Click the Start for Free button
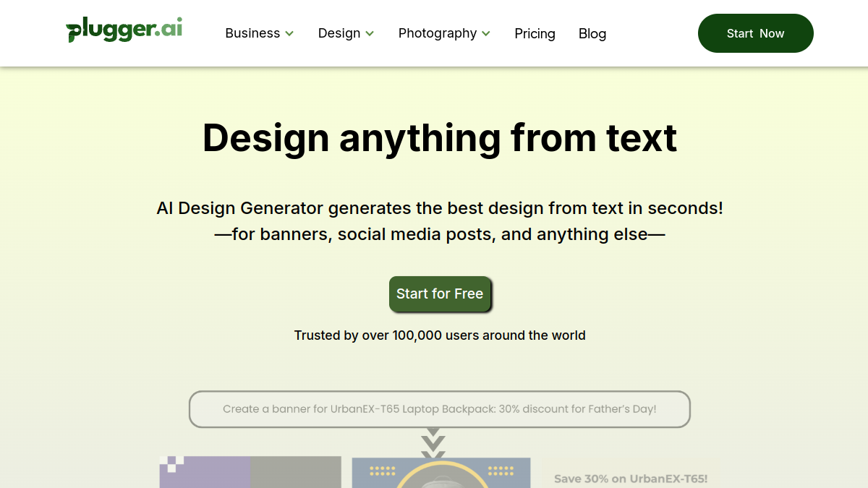868x488 pixels. pyautogui.click(x=440, y=294)
